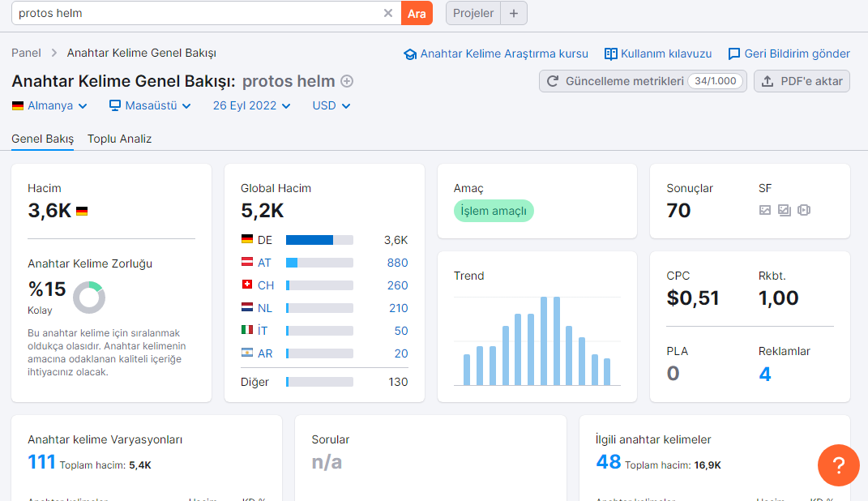Click second SF image pack icon
This screenshot has height=501, width=868.
point(785,210)
